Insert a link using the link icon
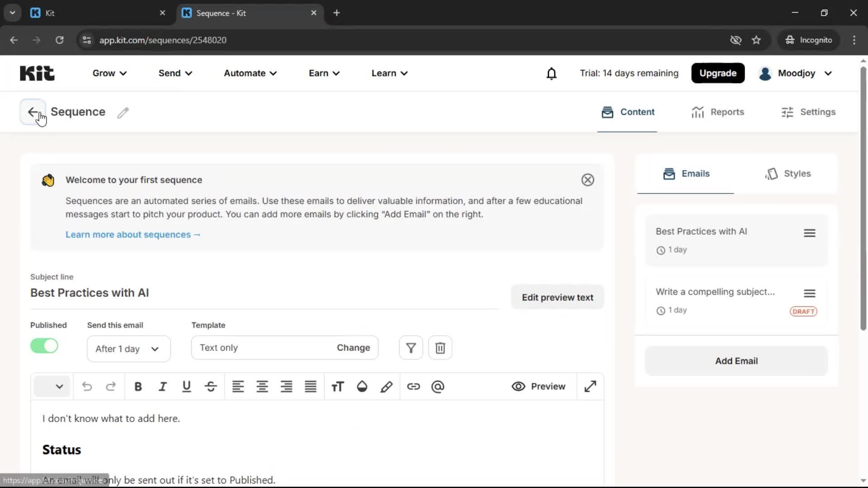868x488 pixels. click(x=414, y=386)
